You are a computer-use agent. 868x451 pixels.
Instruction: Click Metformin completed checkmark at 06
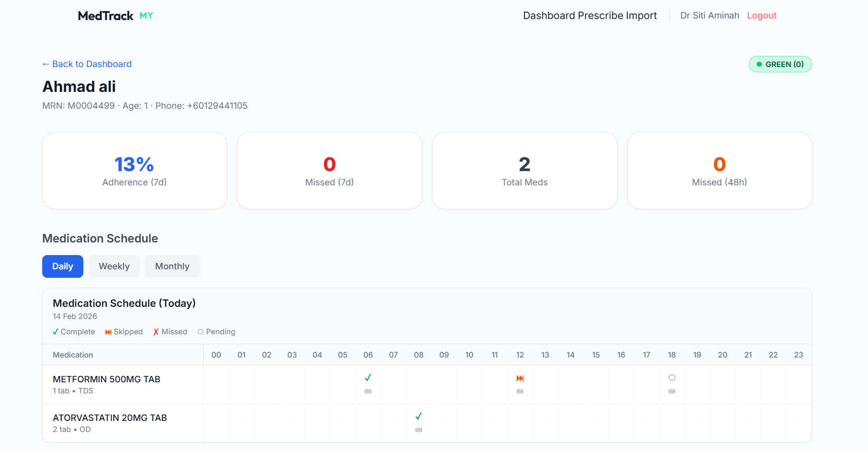point(368,378)
